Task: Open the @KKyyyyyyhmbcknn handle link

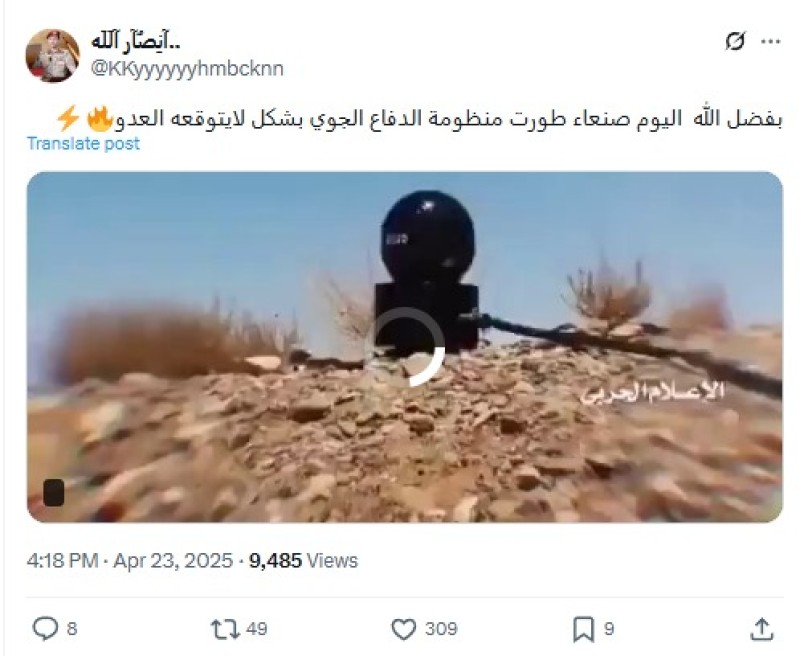Action: [x=187, y=68]
